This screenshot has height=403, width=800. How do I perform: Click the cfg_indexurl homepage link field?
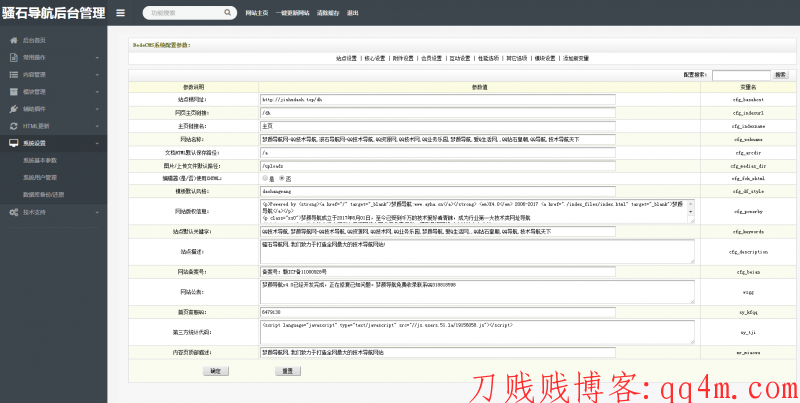[x=438, y=113]
